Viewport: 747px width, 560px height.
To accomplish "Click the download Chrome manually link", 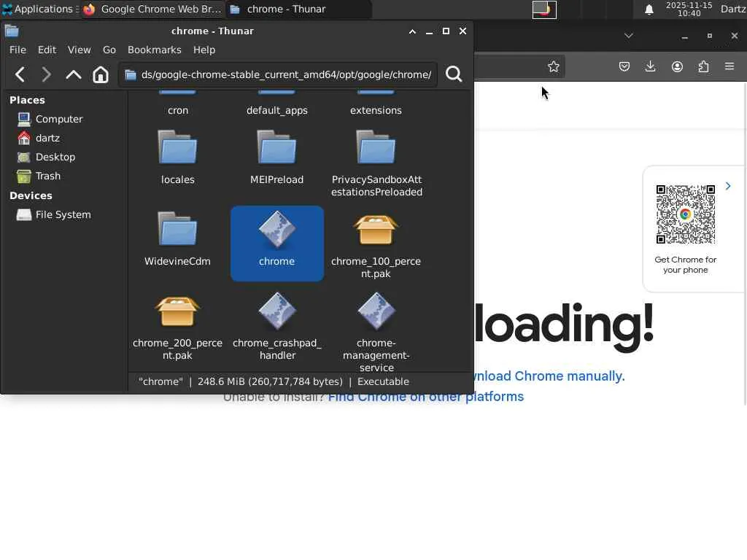I will click(x=549, y=376).
